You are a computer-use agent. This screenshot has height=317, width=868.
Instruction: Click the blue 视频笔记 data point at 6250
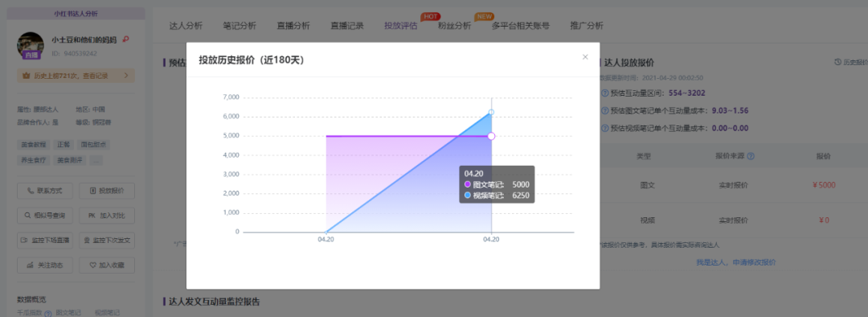(491, 113)
